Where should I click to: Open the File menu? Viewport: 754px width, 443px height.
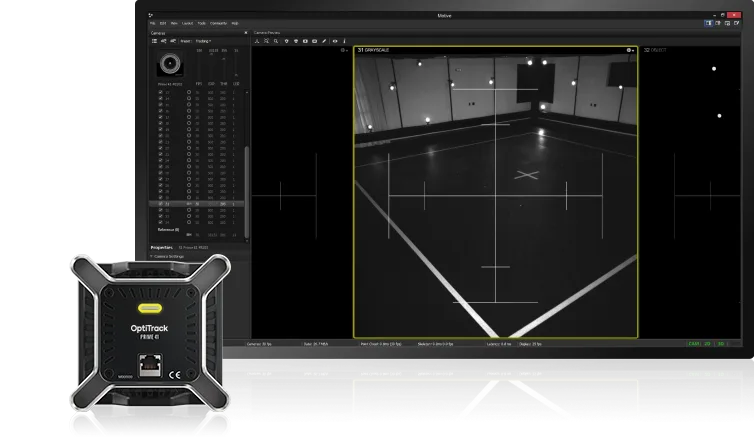click(152, 23)
